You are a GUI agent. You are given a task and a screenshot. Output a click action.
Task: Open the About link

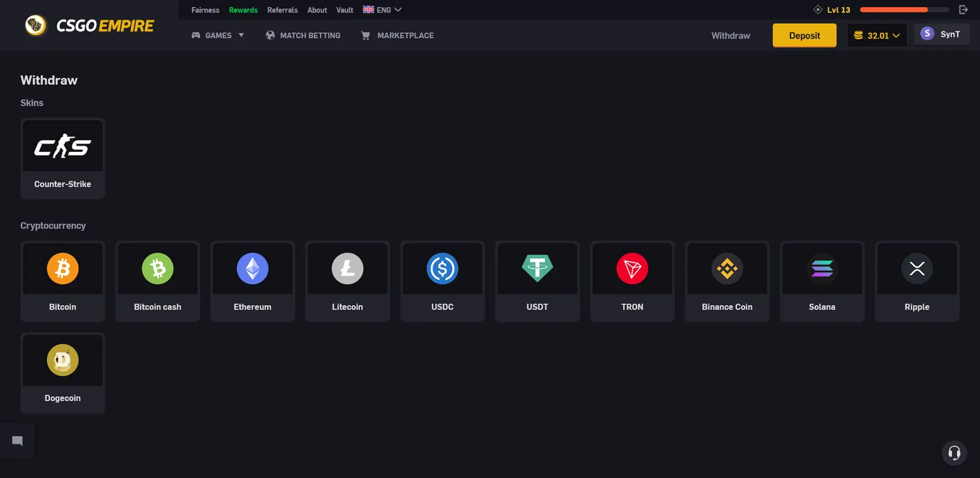(317, 10)
